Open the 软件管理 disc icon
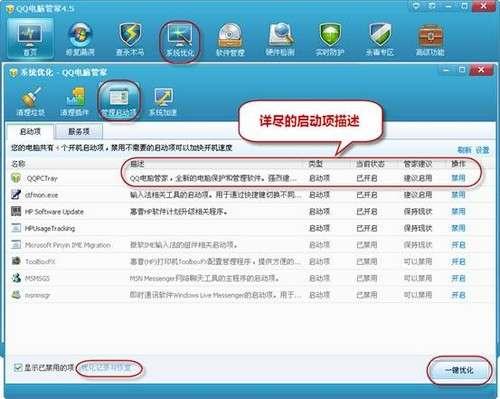The height and width of the screenshot is (399, 500). 230,38
